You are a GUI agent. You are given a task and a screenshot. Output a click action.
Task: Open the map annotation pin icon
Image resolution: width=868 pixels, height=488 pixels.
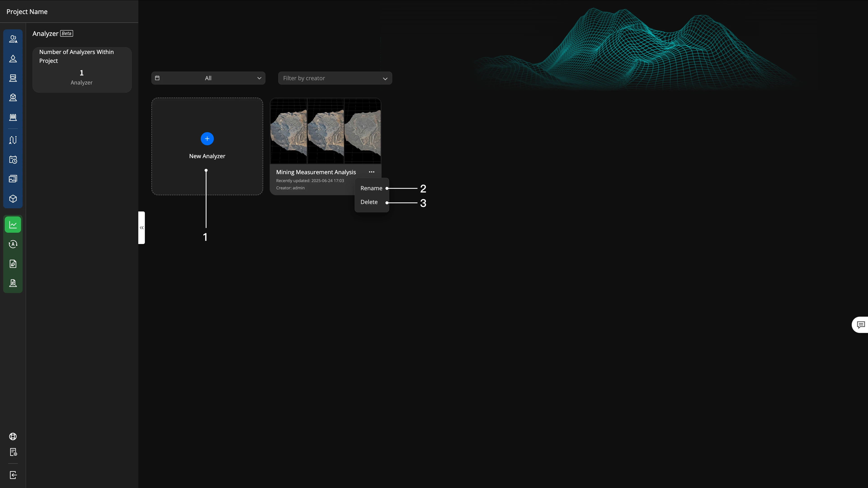pyautogui.click(x=13, y=59)
